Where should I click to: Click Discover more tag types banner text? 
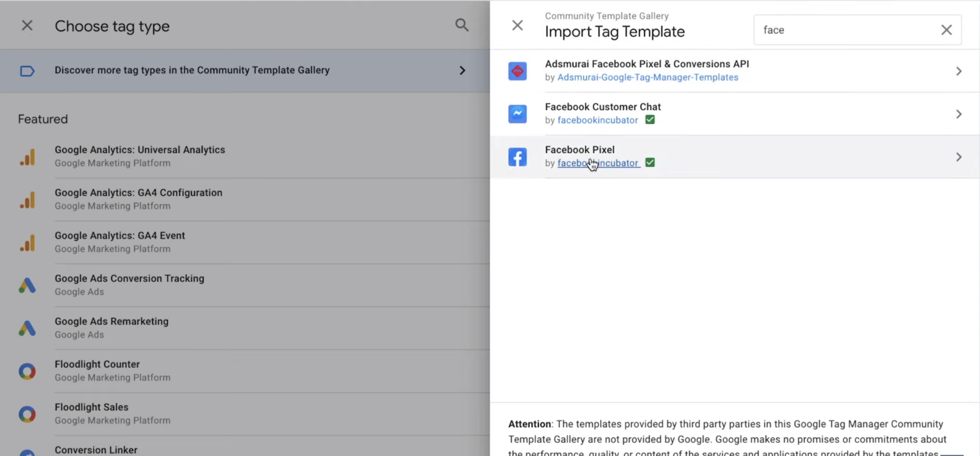(x=192, y=70)
